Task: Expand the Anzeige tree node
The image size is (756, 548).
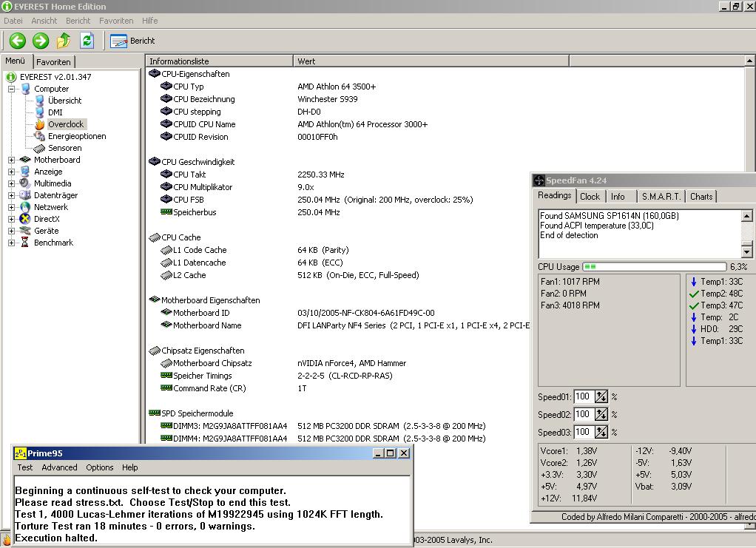Action: tap(12, 172)
